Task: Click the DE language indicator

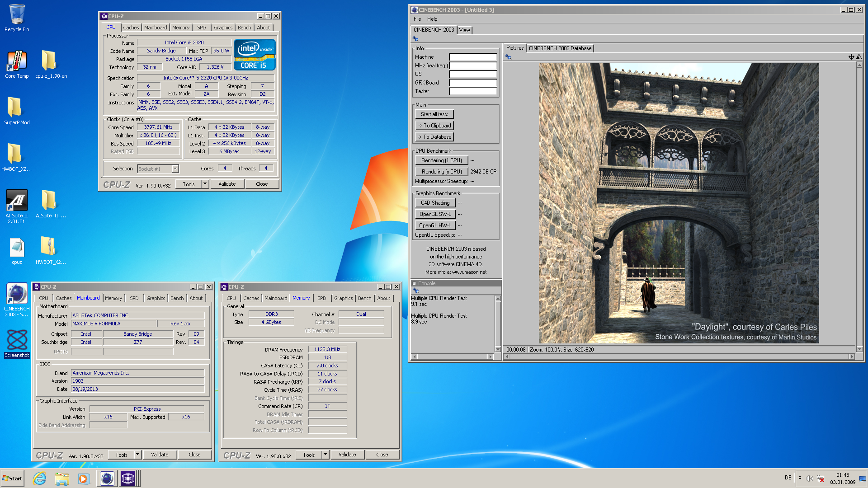Action: 788,478
